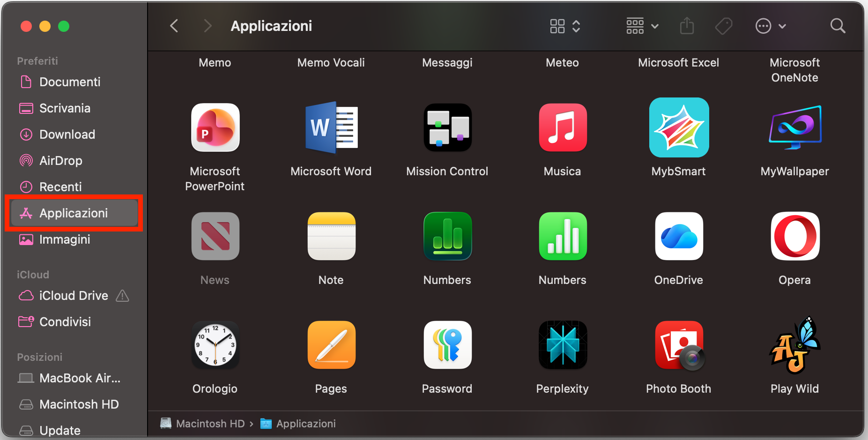Select the Play Wild app icon
868x440 pixels.
[795, 345]
